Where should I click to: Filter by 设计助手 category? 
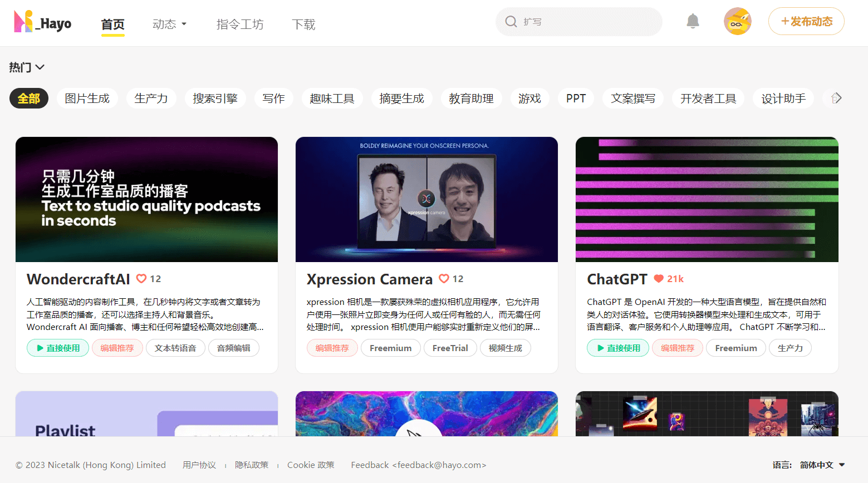784,98
